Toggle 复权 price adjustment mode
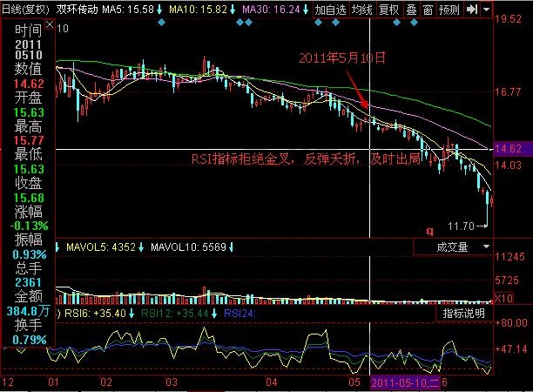Image resolution: width=533 pixels, height=392 pixels. pyautogui.click(x=389, y=10)
